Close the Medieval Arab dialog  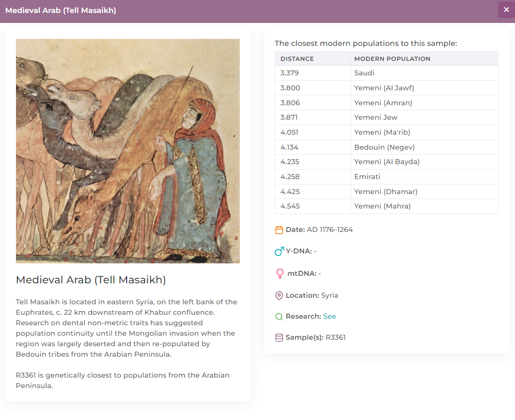pos(506,10)
